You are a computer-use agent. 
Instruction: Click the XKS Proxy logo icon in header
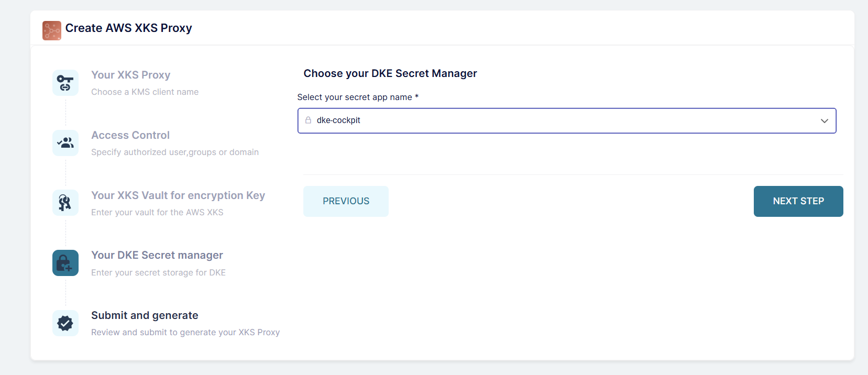coord(52,30)
